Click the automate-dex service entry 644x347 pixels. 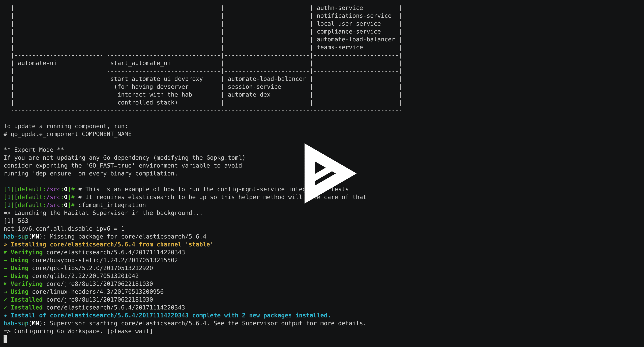pos(249,94)
